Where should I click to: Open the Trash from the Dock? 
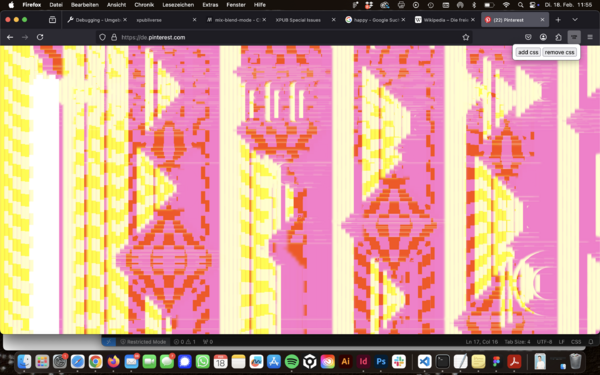575,361
